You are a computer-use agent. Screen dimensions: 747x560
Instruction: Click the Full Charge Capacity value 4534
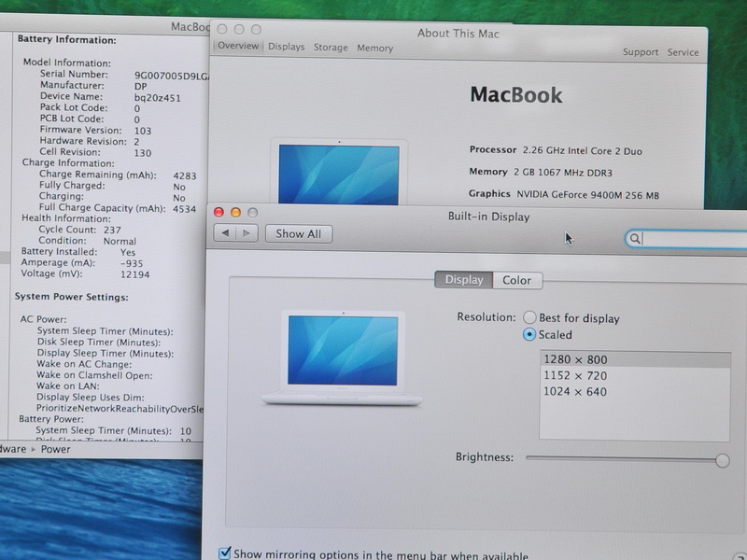point(184,209)
